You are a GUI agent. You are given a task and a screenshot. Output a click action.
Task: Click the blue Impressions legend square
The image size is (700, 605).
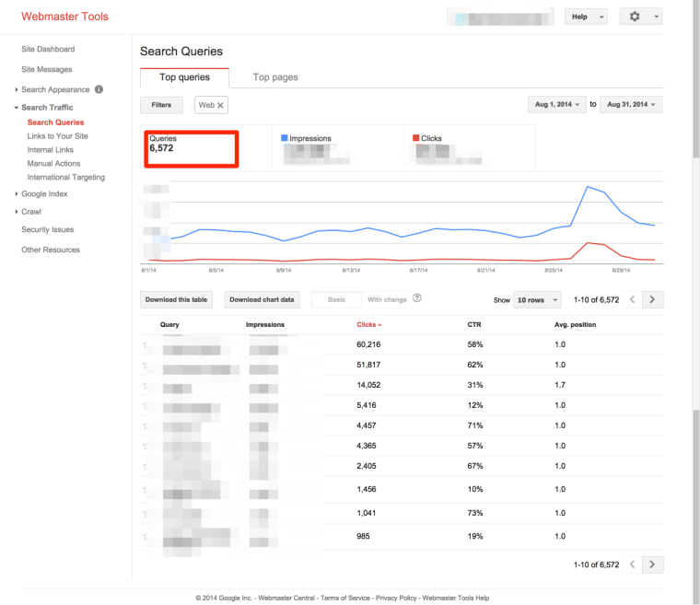[285, 138]
